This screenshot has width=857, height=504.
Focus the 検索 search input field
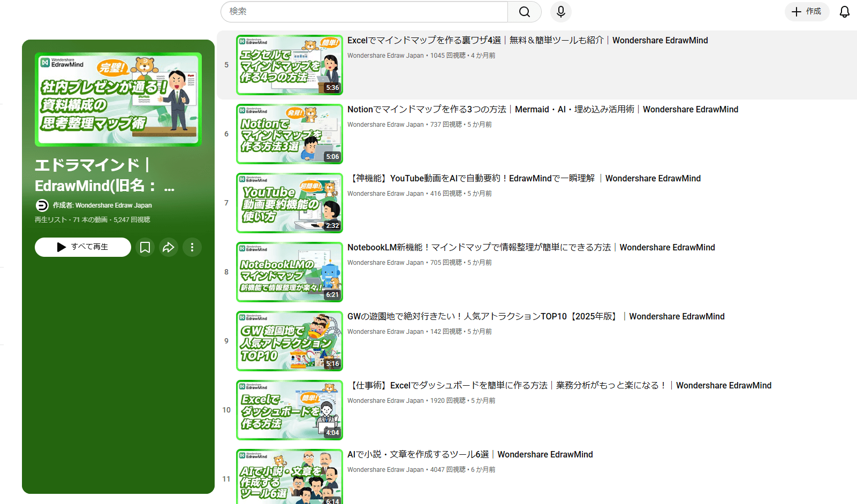tap(364, 12)
